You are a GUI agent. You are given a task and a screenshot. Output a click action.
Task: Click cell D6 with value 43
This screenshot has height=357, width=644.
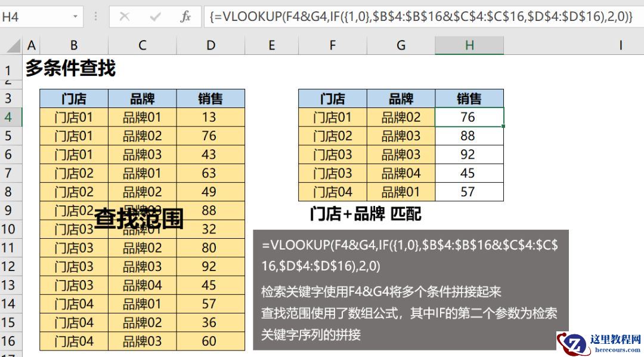click(x=210, y=155)
